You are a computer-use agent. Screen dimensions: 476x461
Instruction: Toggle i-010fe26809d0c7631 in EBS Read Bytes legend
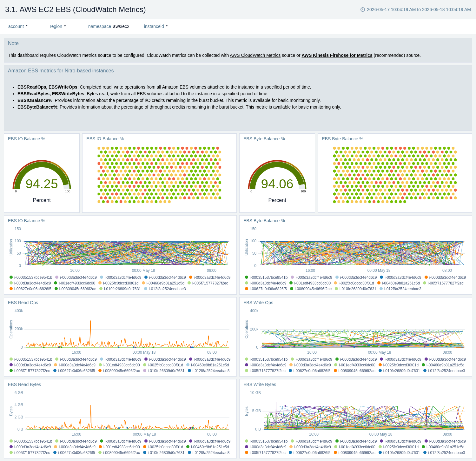click(x=164, y=453)
